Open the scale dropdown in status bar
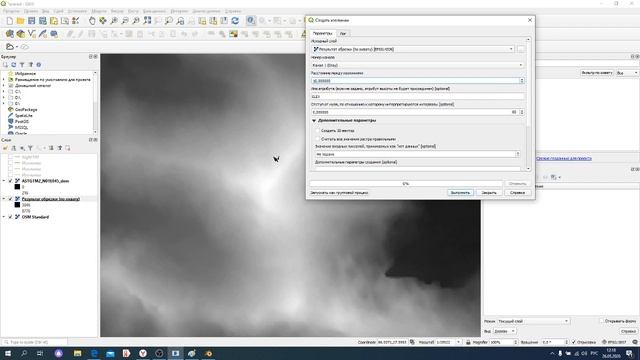 click(458, 342)
